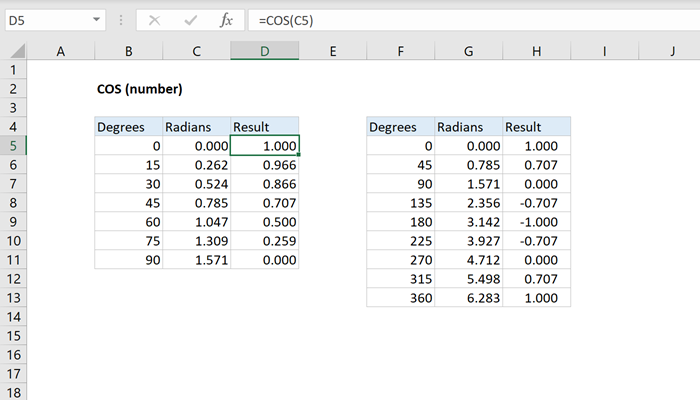Click the Select All corner triangle

(13, 51)
